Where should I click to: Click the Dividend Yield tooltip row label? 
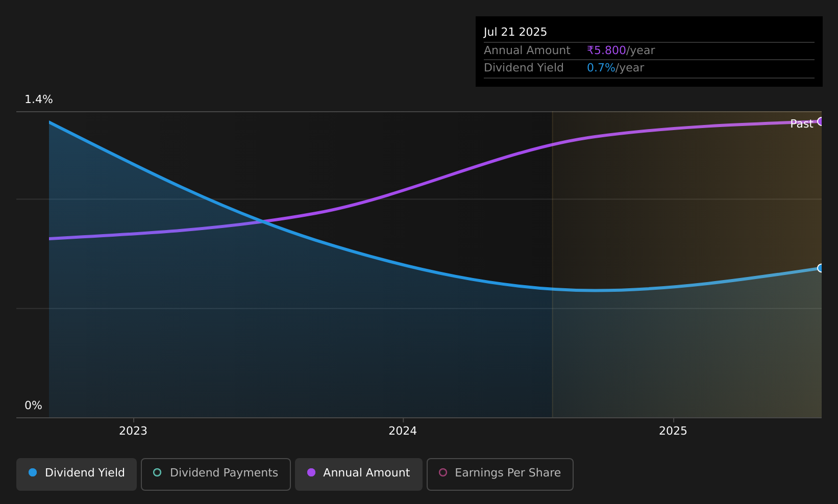[x=524, y=68]
